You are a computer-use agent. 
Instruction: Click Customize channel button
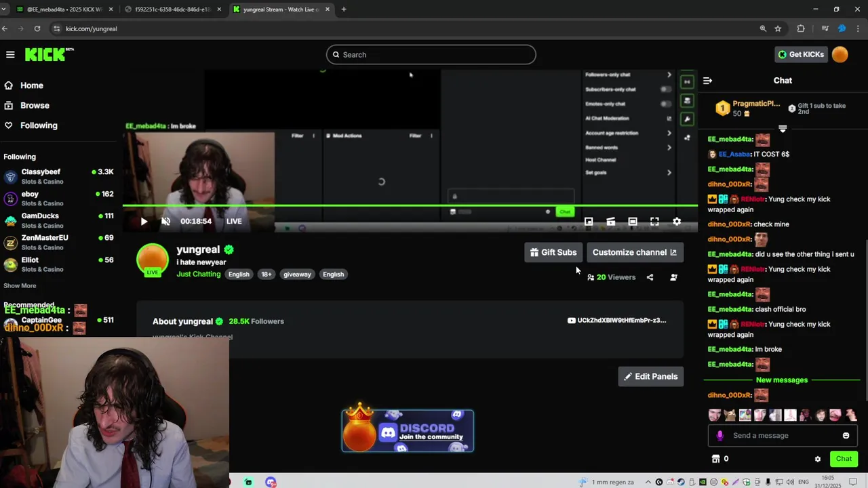tap(635, 252)
